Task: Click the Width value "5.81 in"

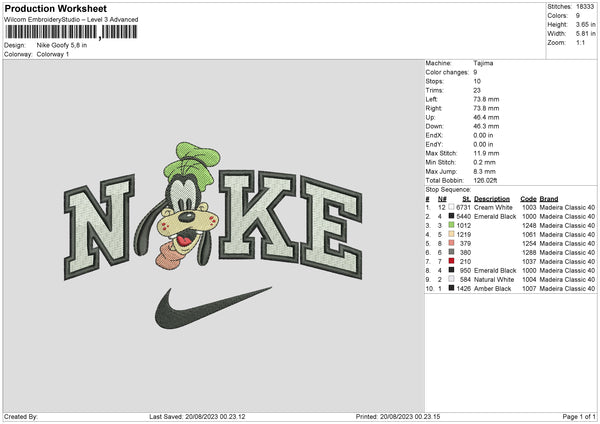Action: (x=585, y=34)
